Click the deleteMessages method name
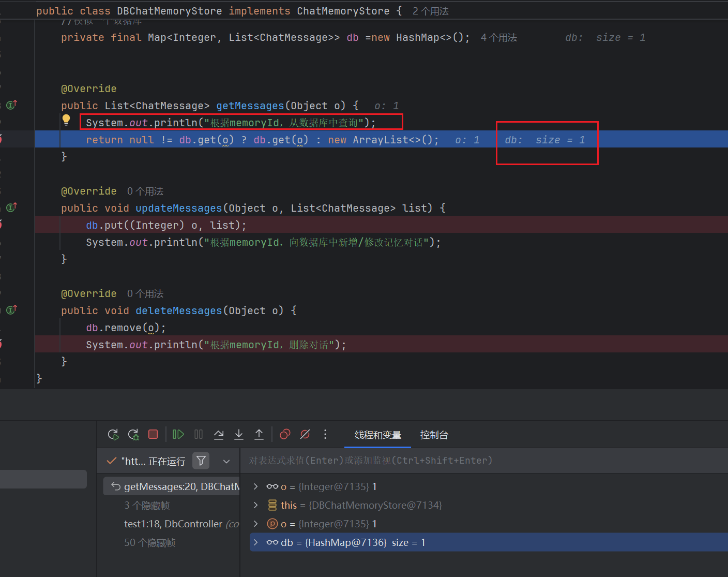The width and height of the screenshot is (728, 577). click(x=179, y=311)
